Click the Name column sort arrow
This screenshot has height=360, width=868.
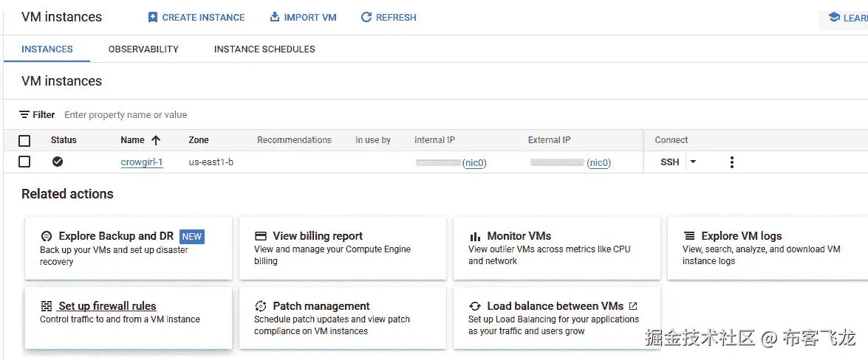tap(155, 140)
